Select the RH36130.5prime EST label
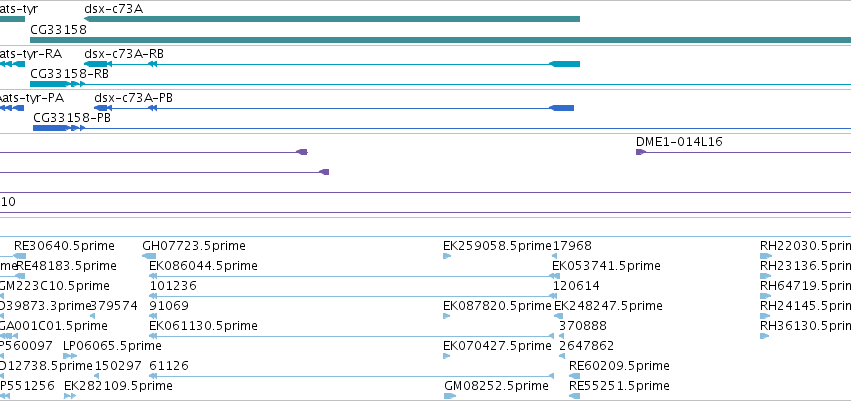The image size is (851, 401). pos(805,326)
